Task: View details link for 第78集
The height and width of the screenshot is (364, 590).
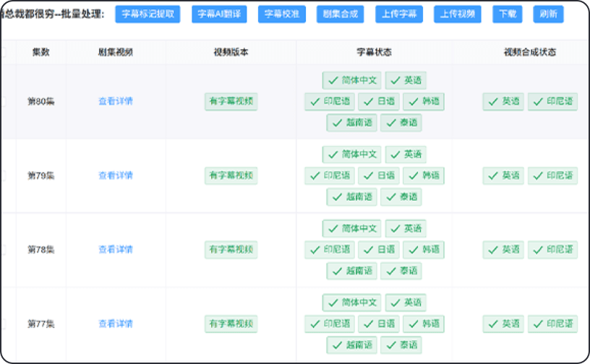Action: (116, 249)
